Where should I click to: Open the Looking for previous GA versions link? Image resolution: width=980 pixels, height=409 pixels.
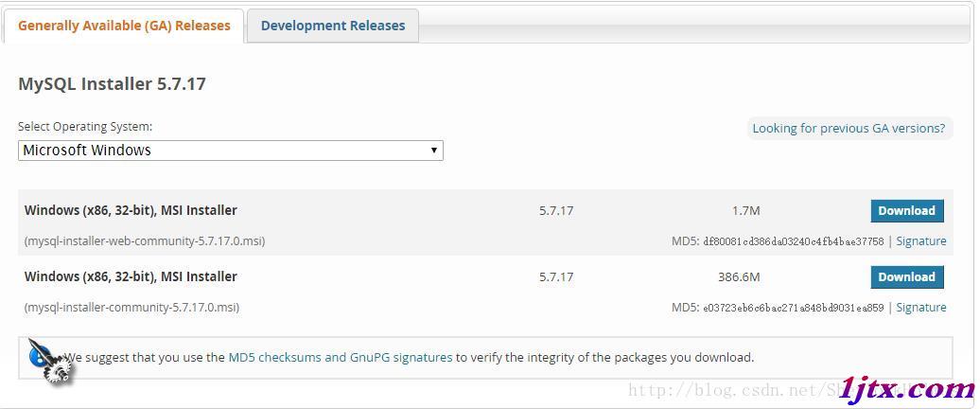849,128
